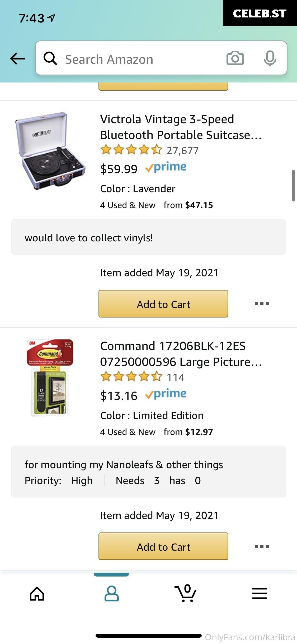297x644 pixels.
Task: Click the page scrollbar handle
Action: (x=293, y=186)
